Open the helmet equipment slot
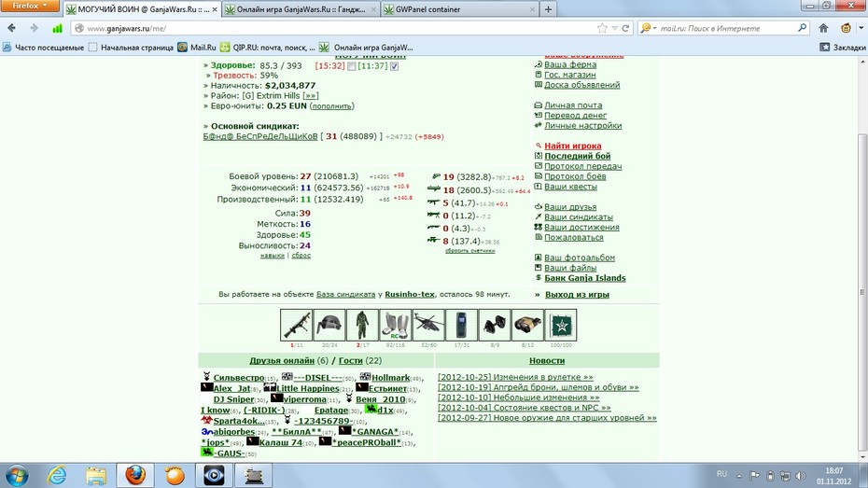868x488 pixels. pos(329,325)
